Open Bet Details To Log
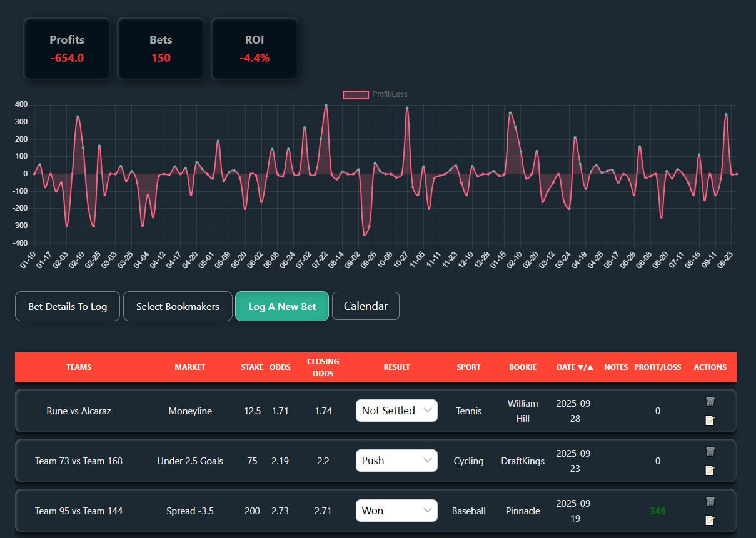 click(68, 307)
